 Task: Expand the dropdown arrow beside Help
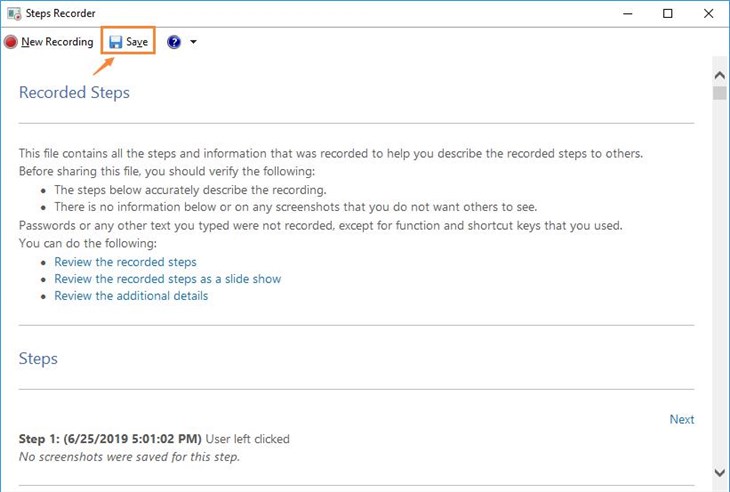193,42
